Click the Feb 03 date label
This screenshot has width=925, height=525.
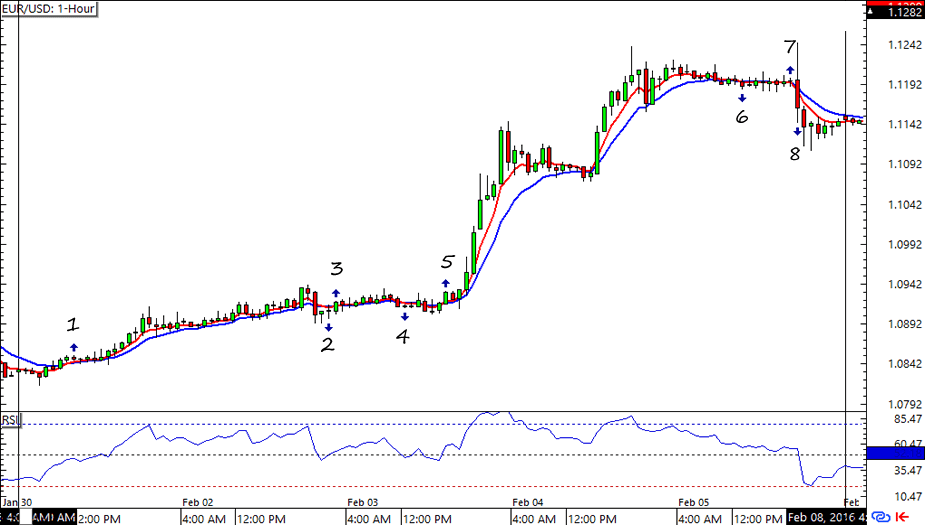tap(362, 503)
